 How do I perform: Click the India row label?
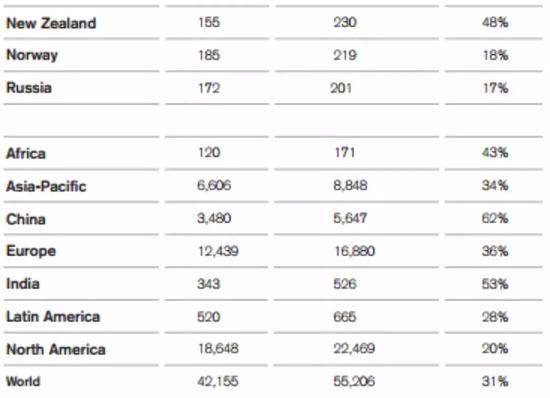click(23, 284)
